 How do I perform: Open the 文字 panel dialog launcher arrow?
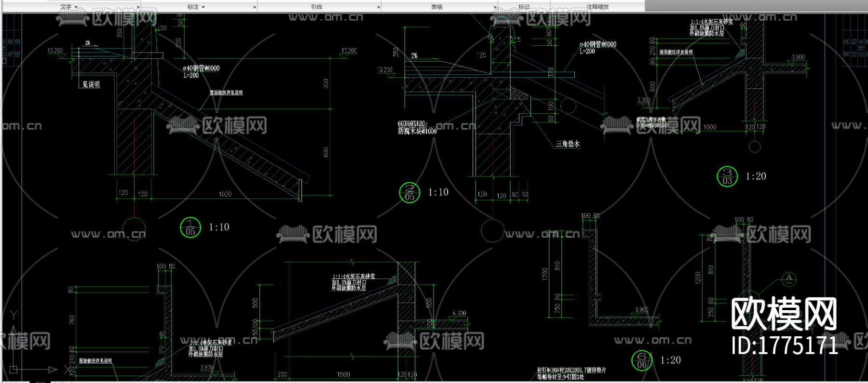coord(138,7)
